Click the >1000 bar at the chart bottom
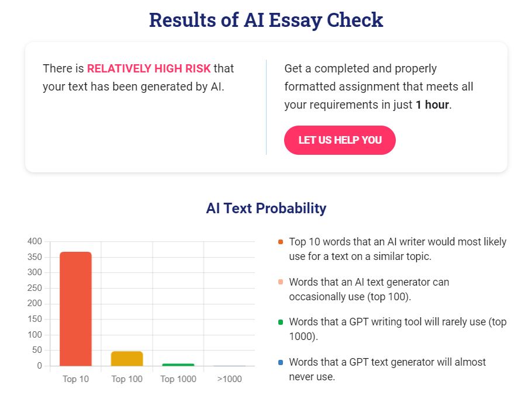This screenshot has width=532, height=406. point(229,367)
